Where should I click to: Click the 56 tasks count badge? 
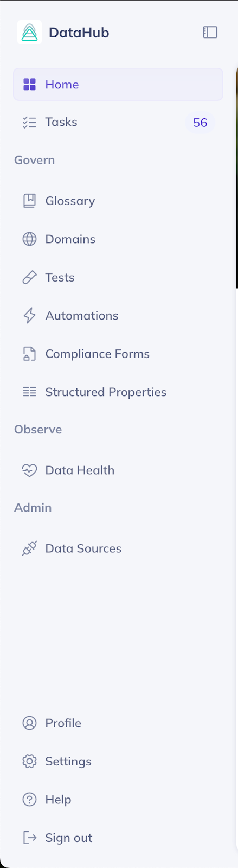[200, 123]
